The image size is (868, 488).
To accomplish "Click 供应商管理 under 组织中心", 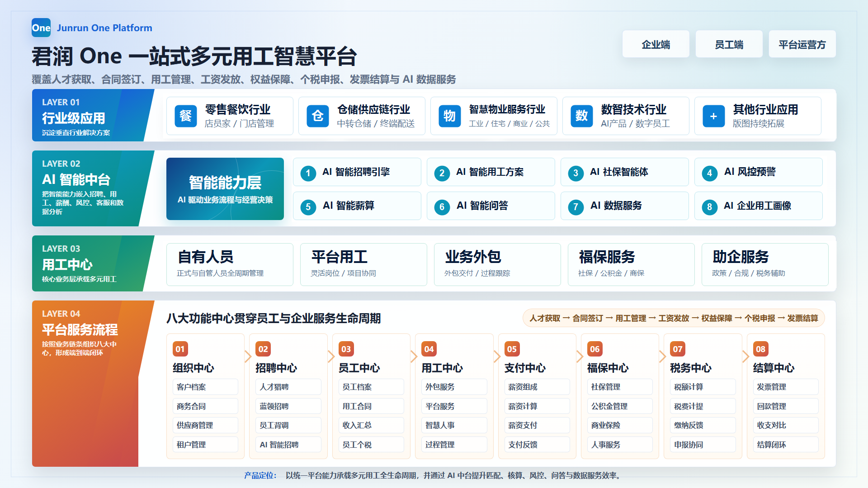I will coord(205,425).
